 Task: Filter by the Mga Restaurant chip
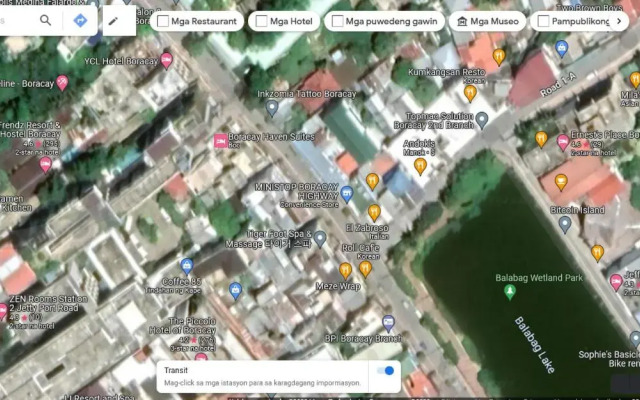pyautogui.click(x=197, y=21)
